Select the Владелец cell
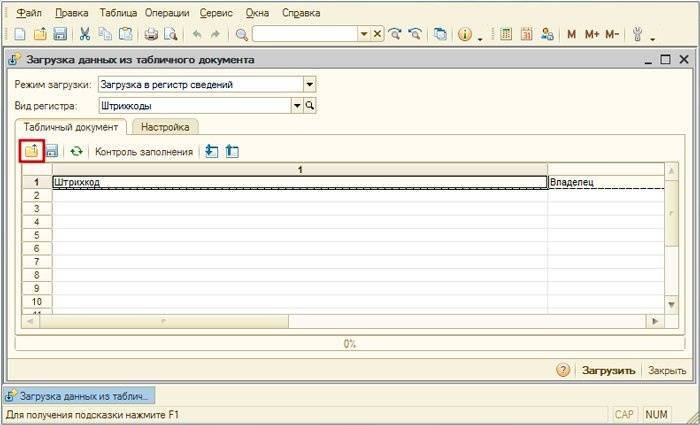This screenshot has width=700, height=425. 606,182
